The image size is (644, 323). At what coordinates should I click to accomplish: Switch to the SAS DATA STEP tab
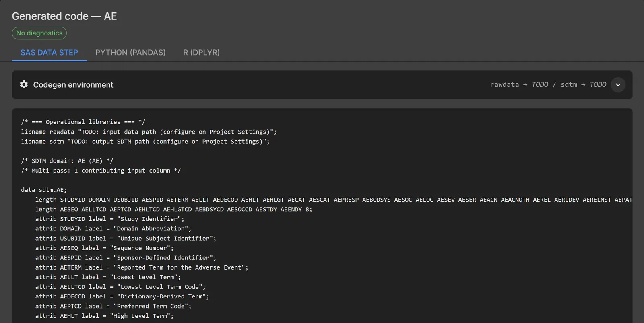(49, 53)
